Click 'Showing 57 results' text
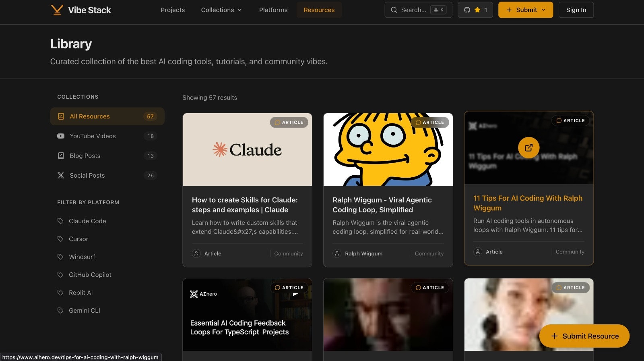Image resolution: width=644 pixels, height=361 pixels. [x=210, y=98]
